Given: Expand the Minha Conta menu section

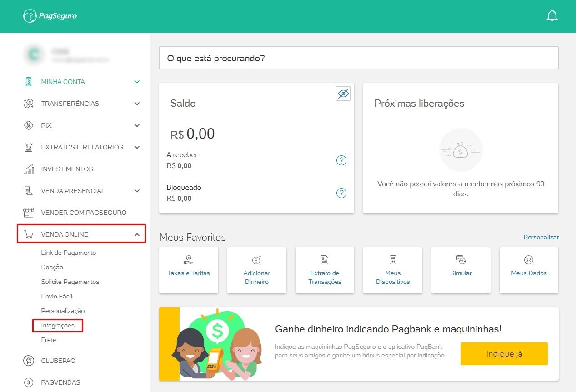Looking at the screenshot, I should tap(82, 82).
